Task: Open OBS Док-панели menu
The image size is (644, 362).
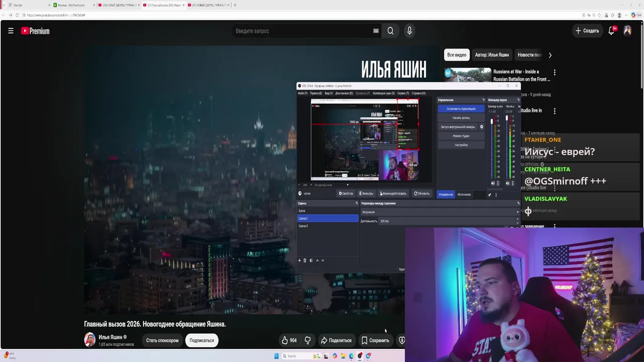Action: [345, 93]
